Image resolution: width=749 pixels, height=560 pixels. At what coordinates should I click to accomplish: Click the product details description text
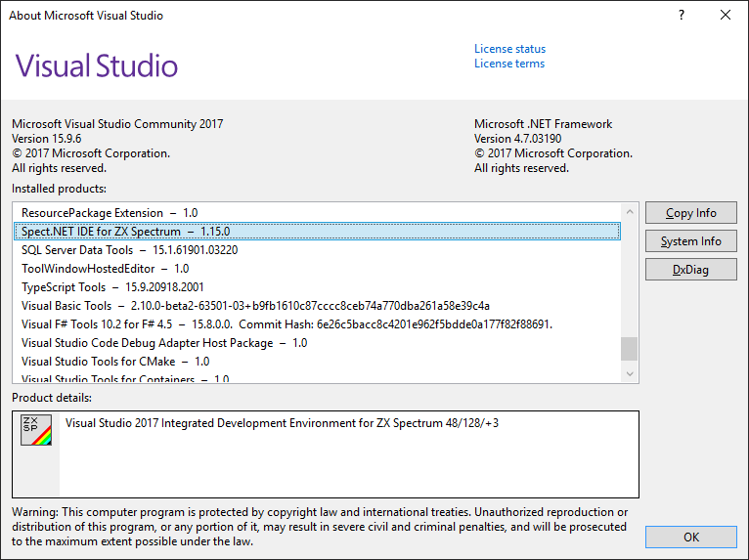coord(282,423)
